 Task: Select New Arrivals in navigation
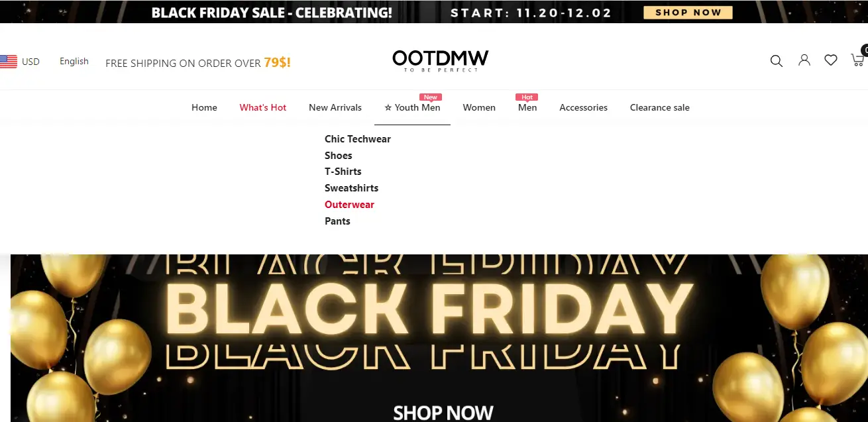pyautogui.click(x=335, y=107)
